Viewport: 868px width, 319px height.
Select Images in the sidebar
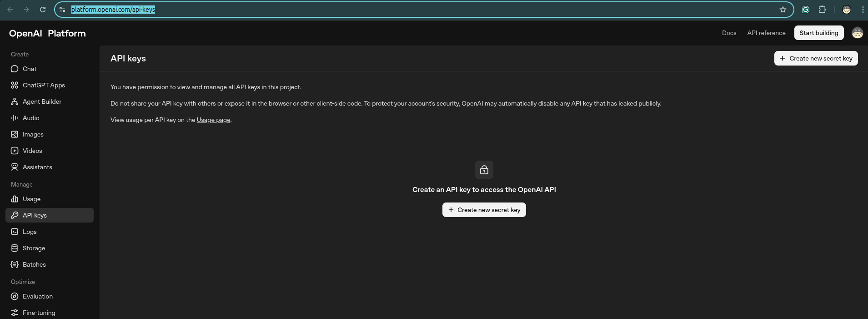50,134
